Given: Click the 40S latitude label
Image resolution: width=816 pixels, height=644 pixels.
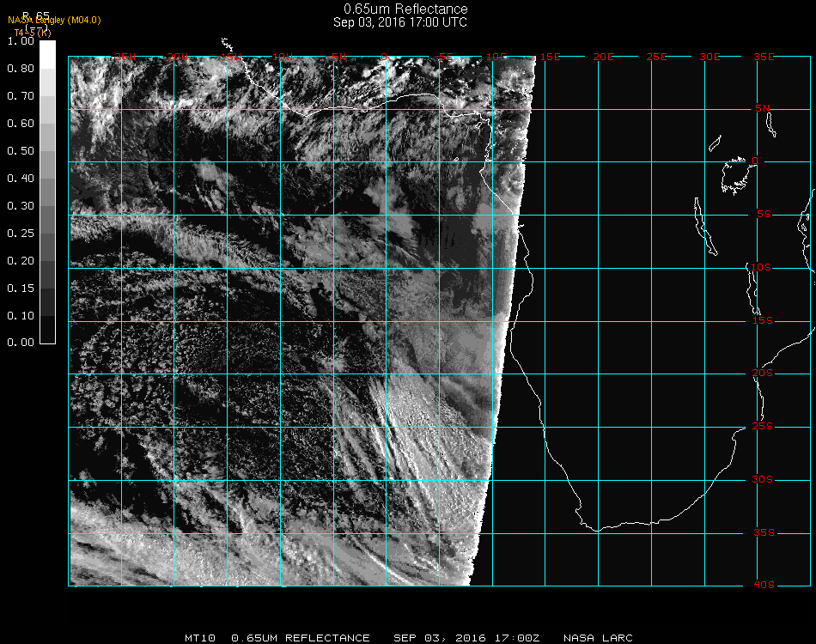Looking at the screenshot, I should (764, 586).
